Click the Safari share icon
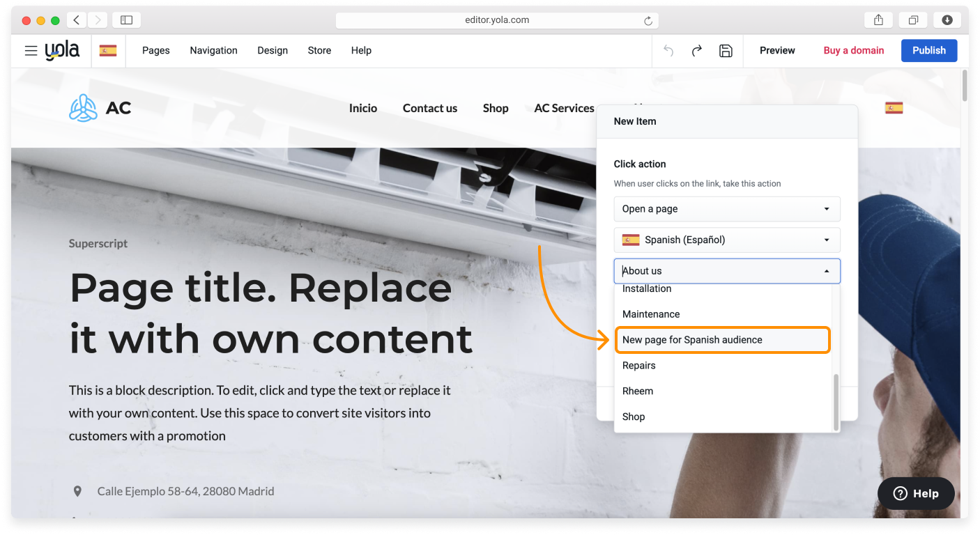Screen dimensions: 980x535 878,20
